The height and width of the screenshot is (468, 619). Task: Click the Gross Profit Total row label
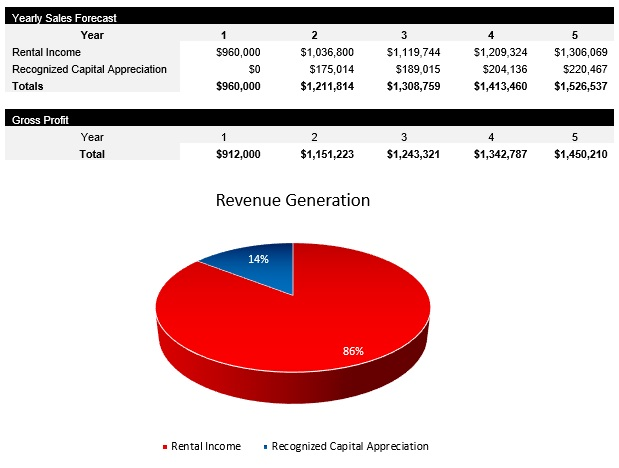tap(92, 154)
